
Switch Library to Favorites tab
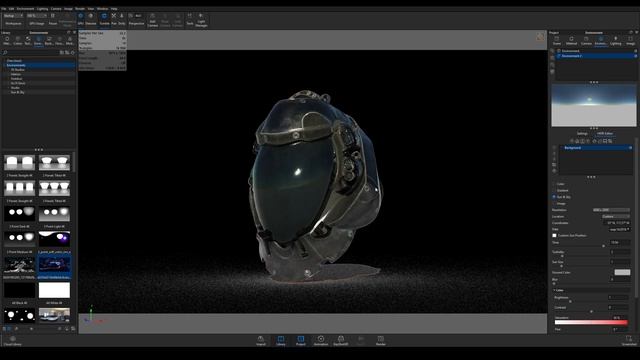coord(60,40)
